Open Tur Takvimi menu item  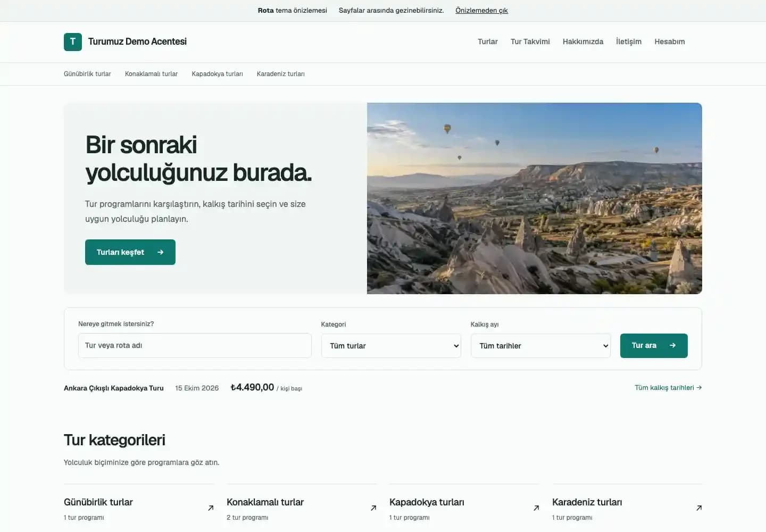530,41
